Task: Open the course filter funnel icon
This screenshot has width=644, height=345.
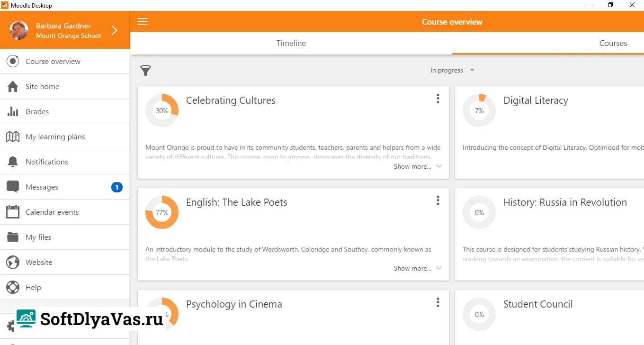Action: (146, 71)
